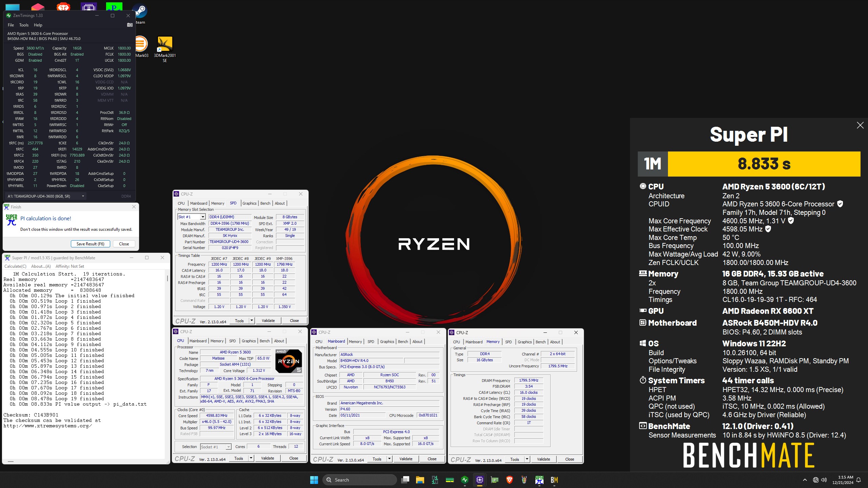
Task: Open the notifications bell in the system tray
Action: (x=859, y=480)
